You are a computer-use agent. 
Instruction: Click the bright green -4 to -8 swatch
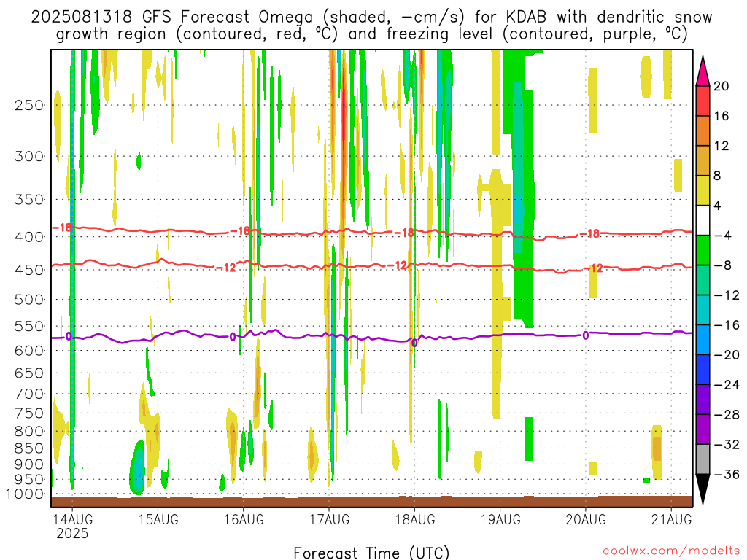tap(703, 250)
